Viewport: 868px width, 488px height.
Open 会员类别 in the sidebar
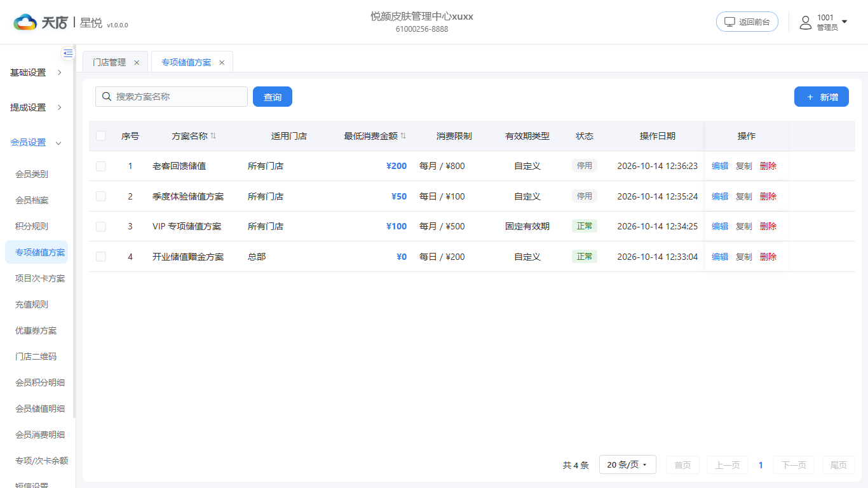32,174
